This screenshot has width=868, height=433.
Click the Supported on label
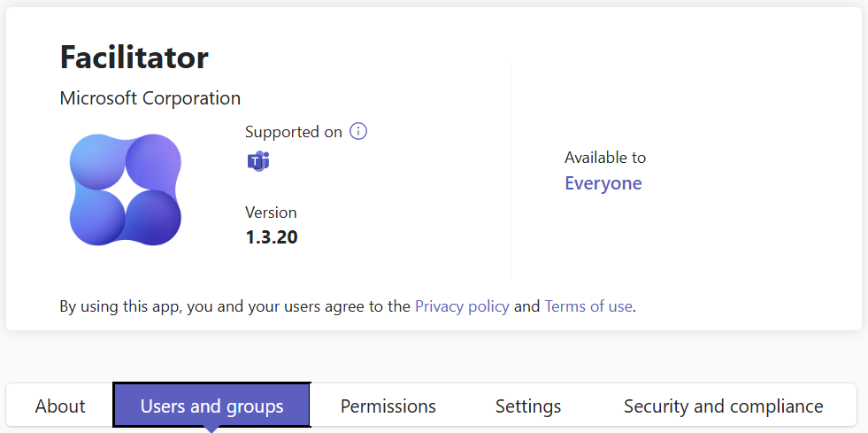(294, 132)
